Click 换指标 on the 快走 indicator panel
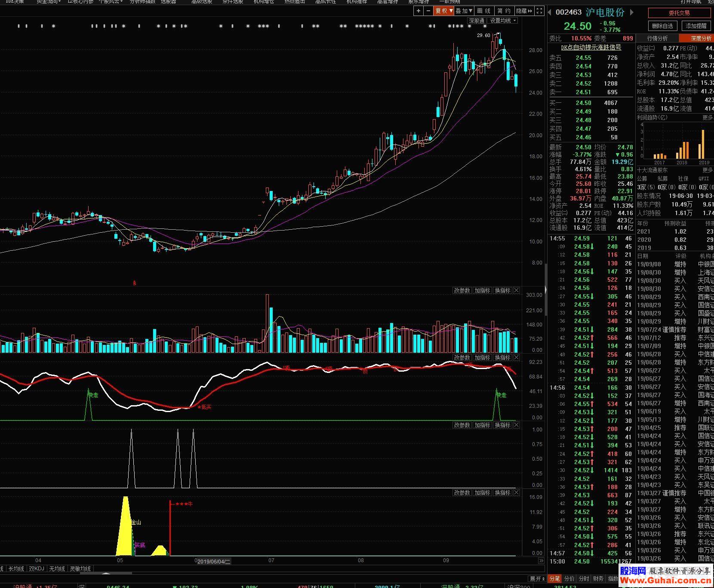 tap(502, 357)
